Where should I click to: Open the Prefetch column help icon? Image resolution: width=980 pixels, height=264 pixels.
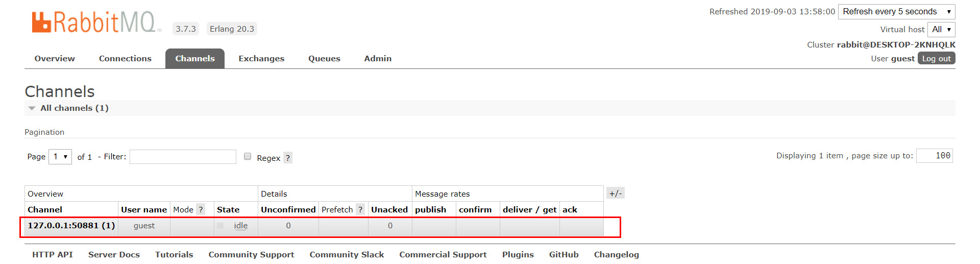tap(361, 209)
